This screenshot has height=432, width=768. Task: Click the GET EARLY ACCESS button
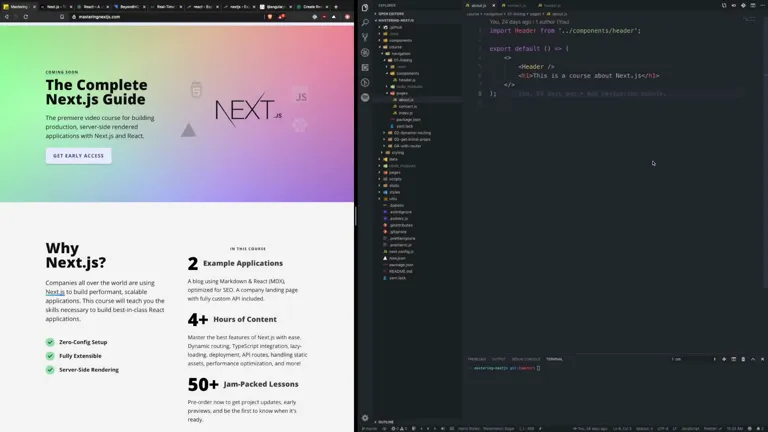click(78, 156)
